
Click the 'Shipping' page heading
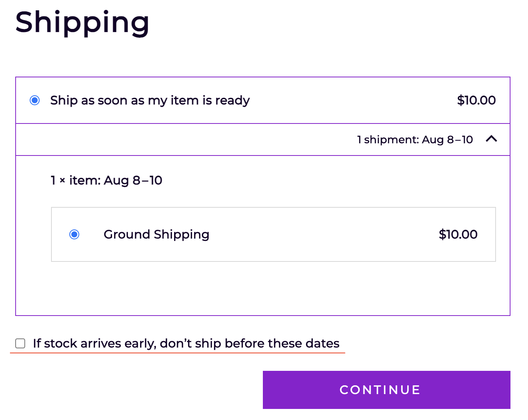pyautogui.click(x=82, y=22)
